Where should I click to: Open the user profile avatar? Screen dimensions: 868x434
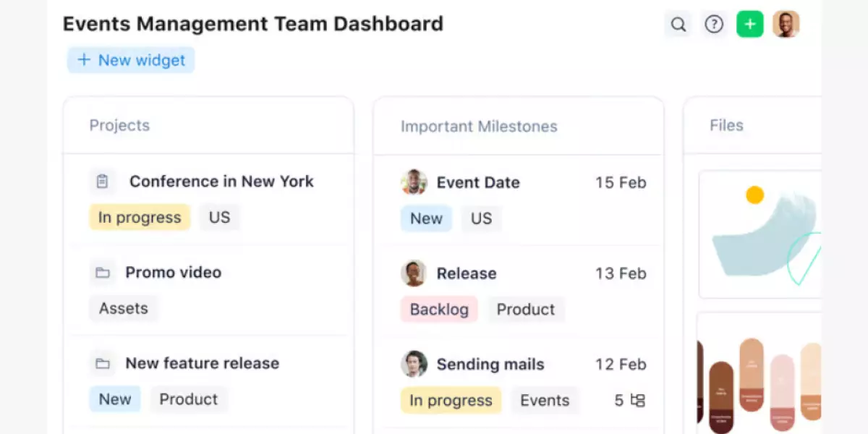click(786, 25)
